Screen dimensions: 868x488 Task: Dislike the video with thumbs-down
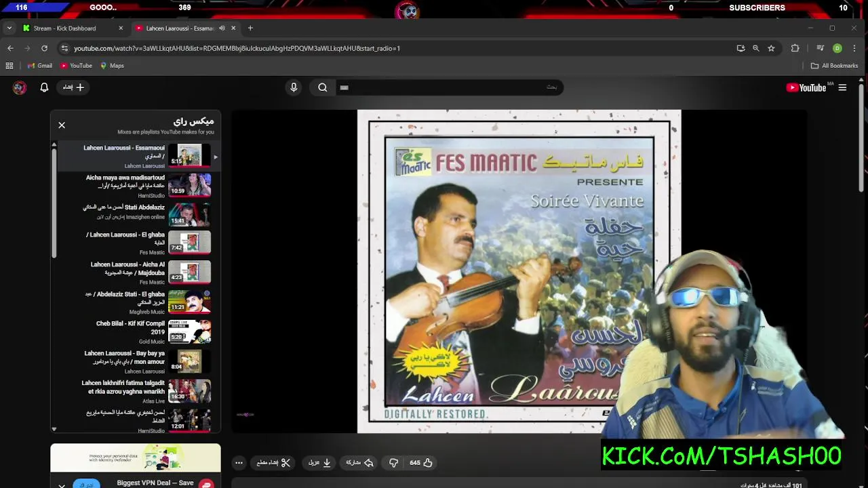(x=393, y=463)
